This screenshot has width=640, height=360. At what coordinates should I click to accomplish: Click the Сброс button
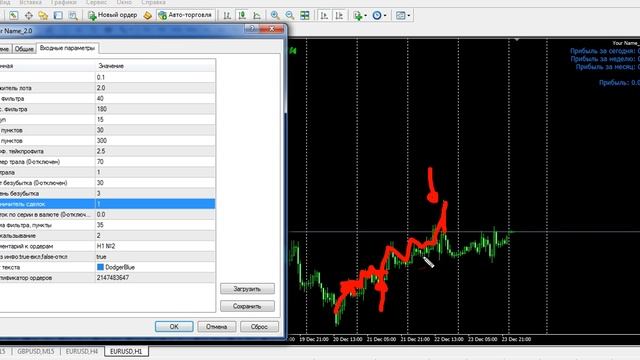point(259,327)
